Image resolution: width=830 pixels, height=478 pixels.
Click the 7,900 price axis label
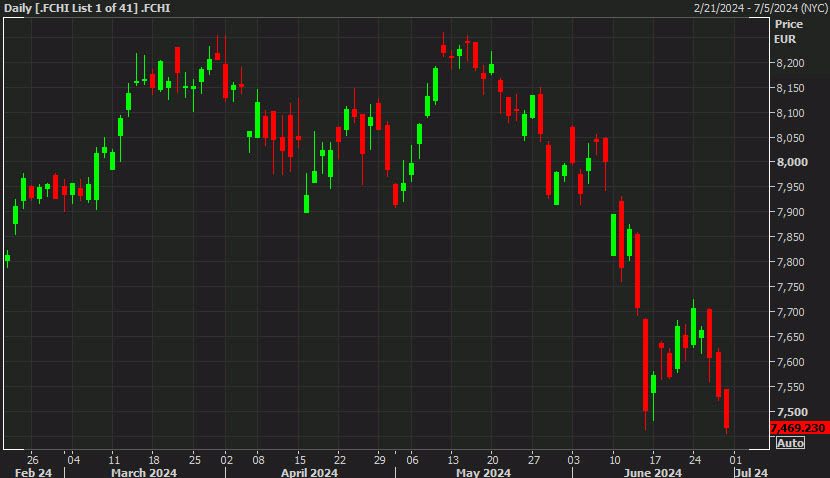[x=790, y=212]
